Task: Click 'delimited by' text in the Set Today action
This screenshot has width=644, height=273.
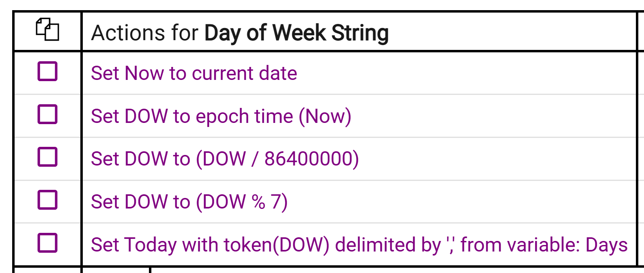Action: pos(388,245)
